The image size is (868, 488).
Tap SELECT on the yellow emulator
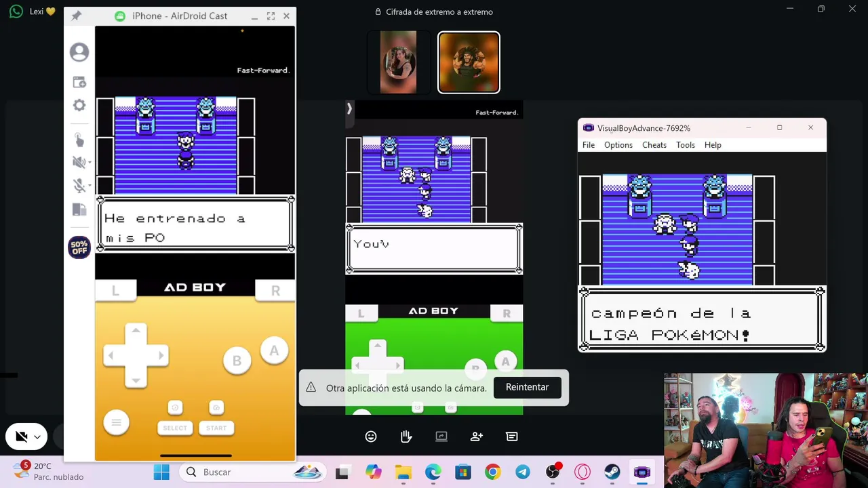point(175,428)
